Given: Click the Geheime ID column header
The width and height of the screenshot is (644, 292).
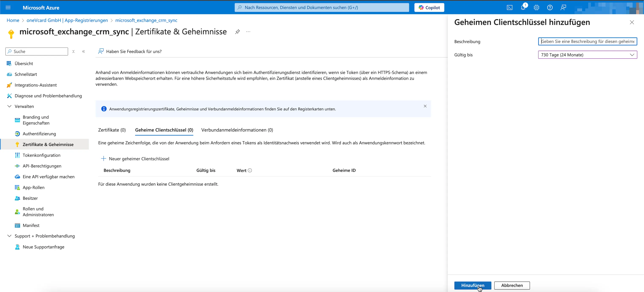Looking at the screenshot, I should (344, 170).
